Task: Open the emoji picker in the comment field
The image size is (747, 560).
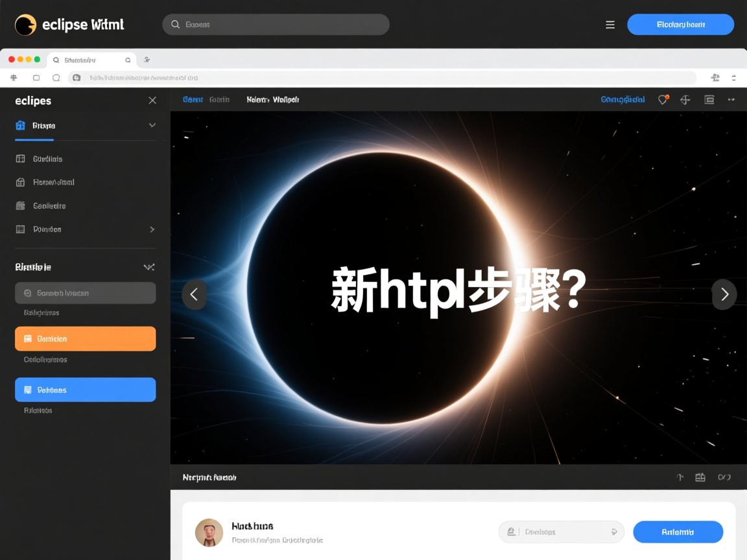Action: (x=613, y=531)
